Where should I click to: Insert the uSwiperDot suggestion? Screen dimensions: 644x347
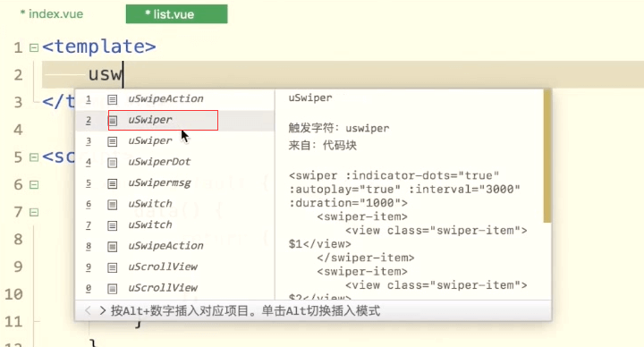(x=175, y=162)
